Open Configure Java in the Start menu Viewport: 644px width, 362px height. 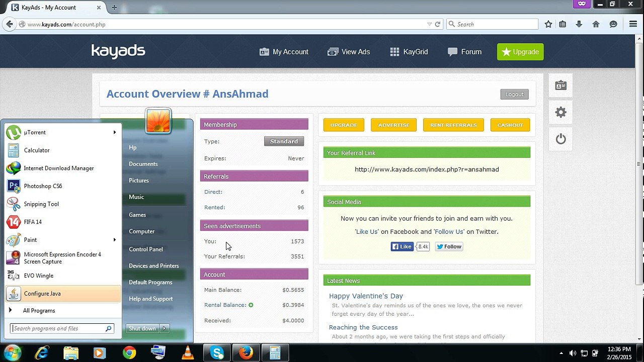click(63, 294)
